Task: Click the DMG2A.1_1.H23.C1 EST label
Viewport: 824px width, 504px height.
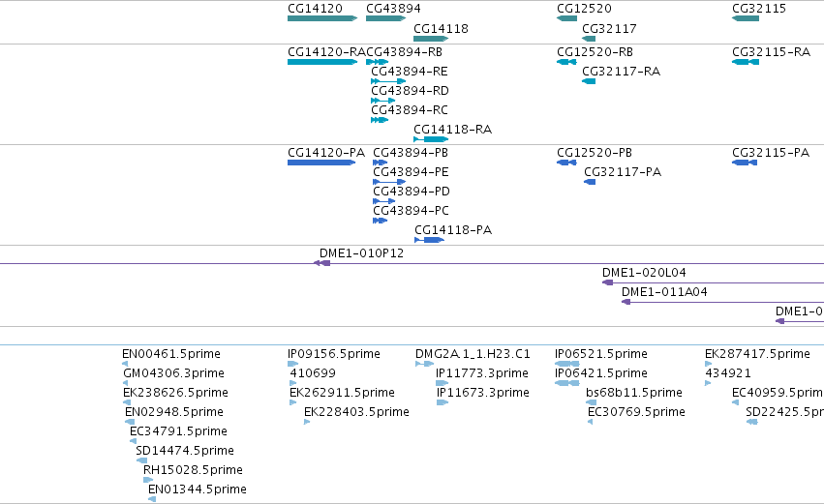Action: click(473, 354)
